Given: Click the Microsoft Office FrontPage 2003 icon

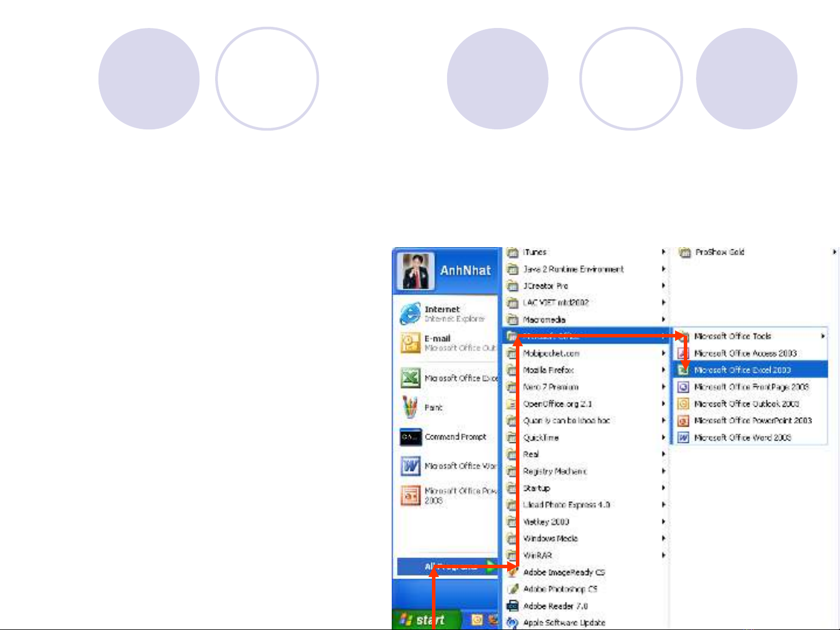Looking at the screenshot, I should point(684,387).
